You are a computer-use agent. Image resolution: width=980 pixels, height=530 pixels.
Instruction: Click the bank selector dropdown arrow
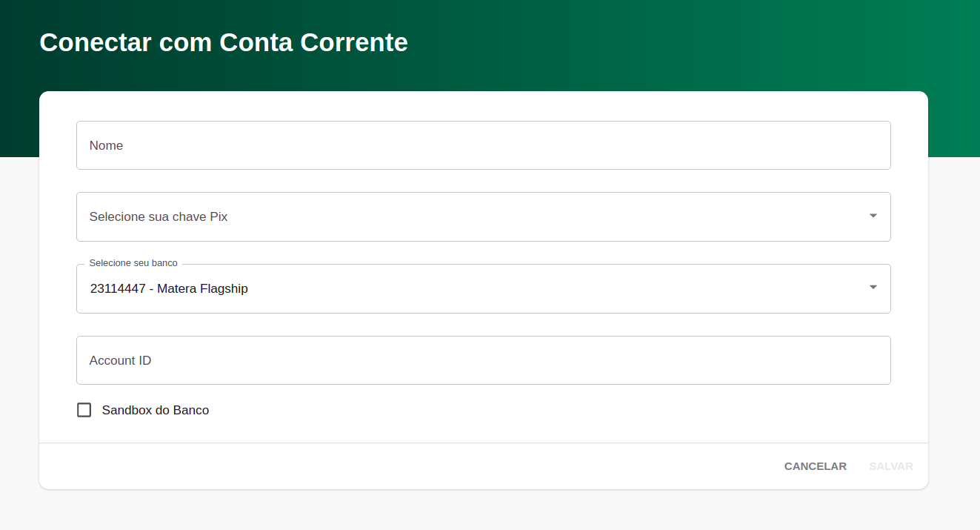tap(873, 288)
